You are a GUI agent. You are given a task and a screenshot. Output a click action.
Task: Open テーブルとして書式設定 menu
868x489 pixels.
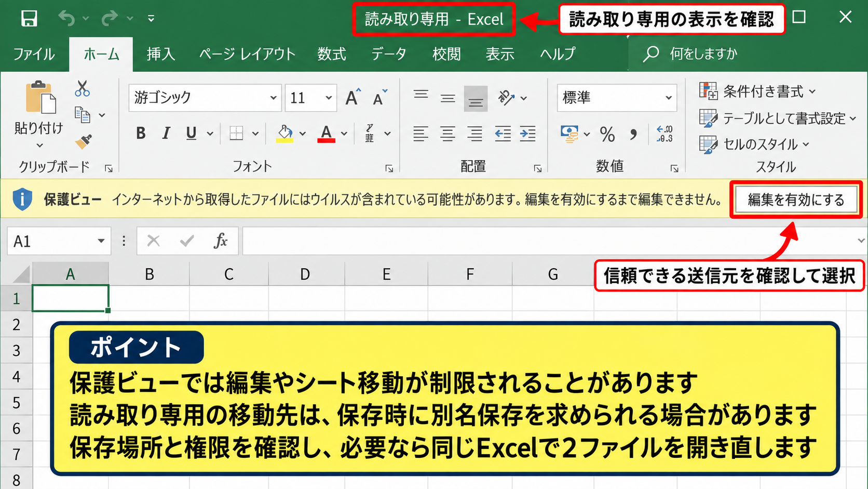pos(777,118)
